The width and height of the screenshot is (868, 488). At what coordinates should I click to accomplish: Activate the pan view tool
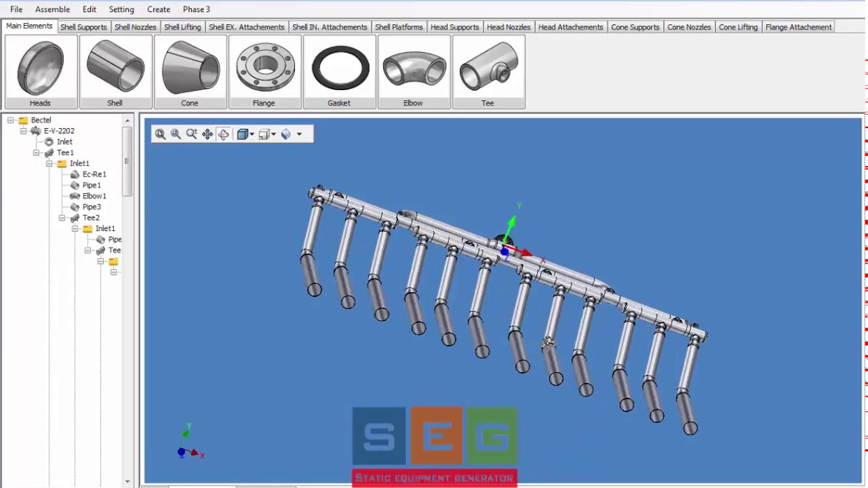point(208,134)
